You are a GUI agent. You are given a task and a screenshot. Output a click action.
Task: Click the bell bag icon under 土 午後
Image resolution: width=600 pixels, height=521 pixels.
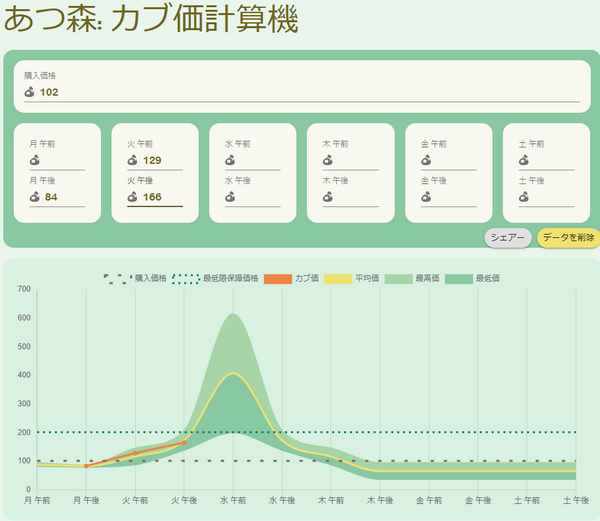524,197
